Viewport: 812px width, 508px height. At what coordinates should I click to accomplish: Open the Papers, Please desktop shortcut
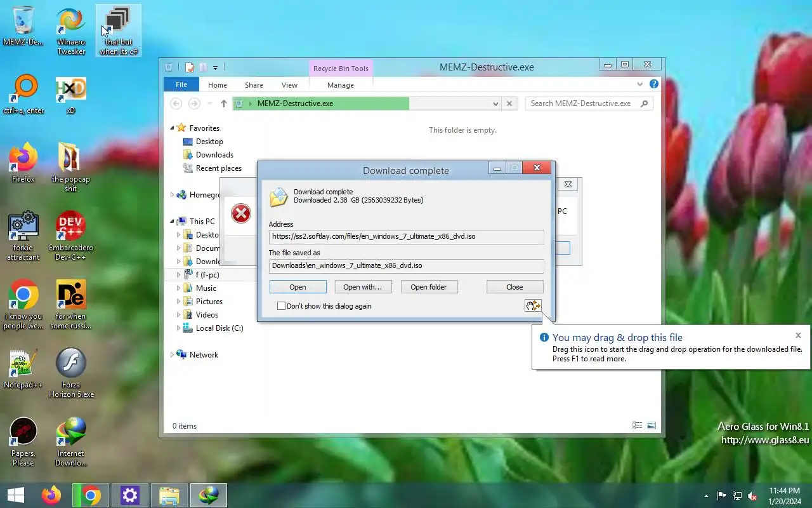click(23, 441)
